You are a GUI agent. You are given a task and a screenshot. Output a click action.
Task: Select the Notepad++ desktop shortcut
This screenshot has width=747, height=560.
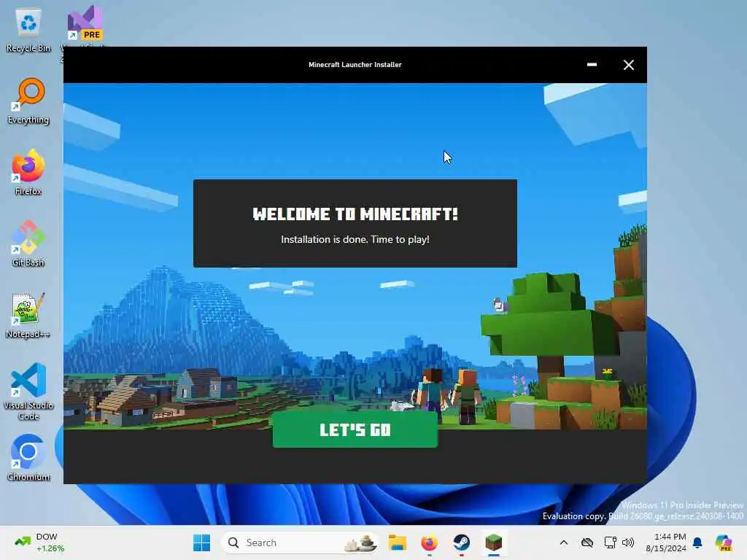(28, 315)
